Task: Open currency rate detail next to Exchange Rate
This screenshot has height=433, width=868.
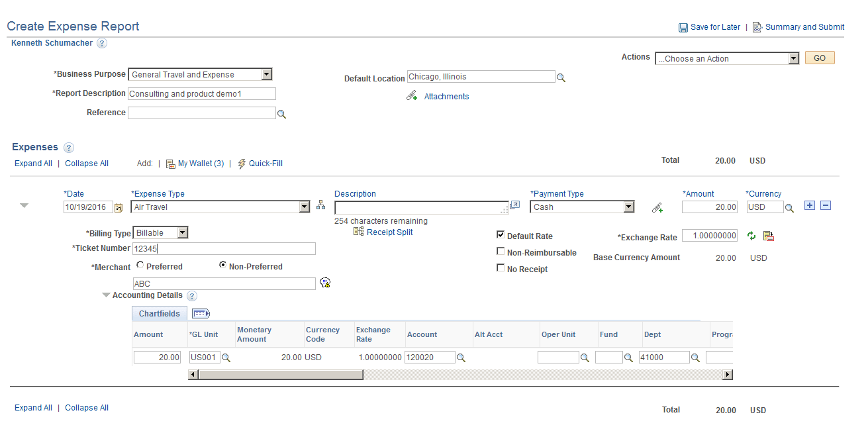Action: (769, 236)
